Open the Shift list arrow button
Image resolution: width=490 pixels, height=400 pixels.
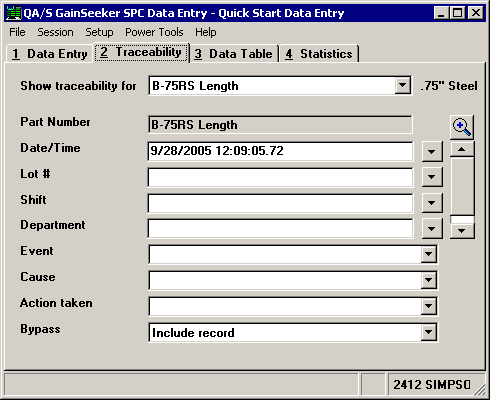pyautogui.click(x=432, y=203)
